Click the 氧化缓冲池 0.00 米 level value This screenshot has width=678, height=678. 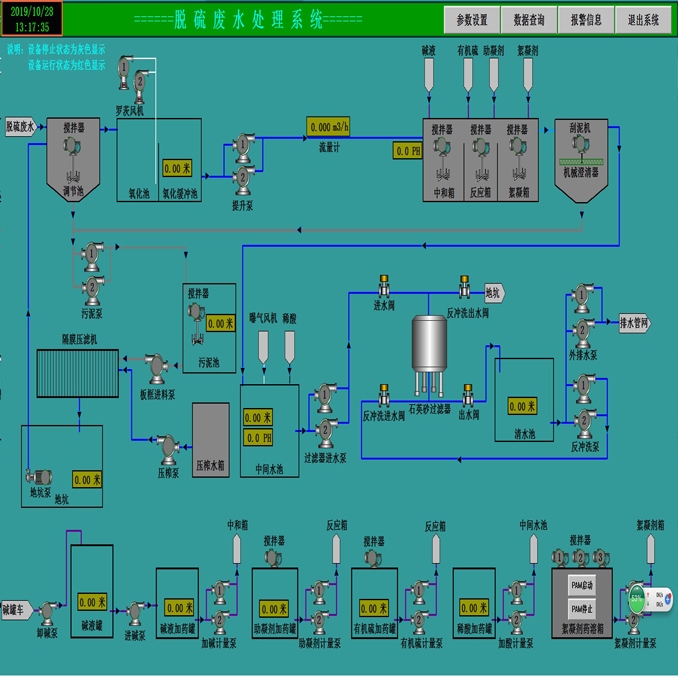point(177,168)
